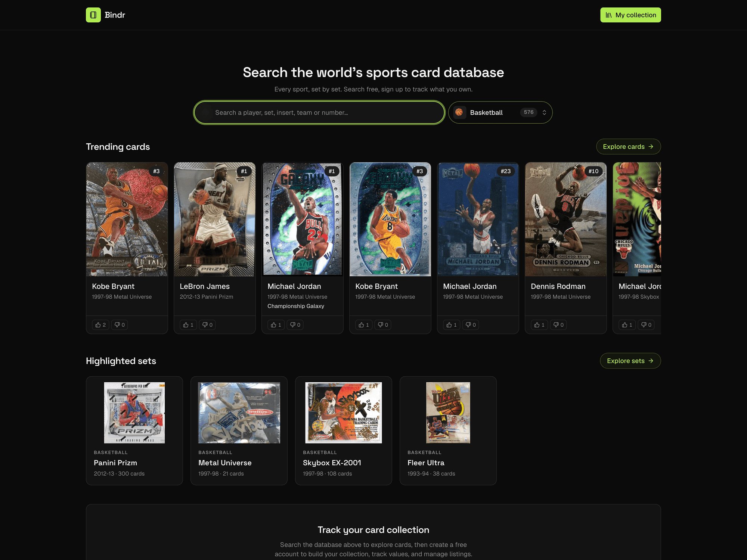Upvote the LeBron James Prizm card
The image size is (747, 560).
pos(188,325)
